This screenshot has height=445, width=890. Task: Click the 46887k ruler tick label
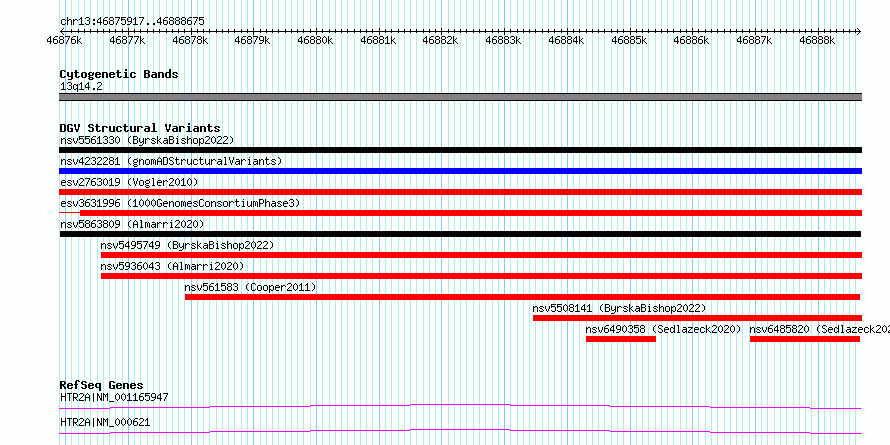click(x=754, y=40)
